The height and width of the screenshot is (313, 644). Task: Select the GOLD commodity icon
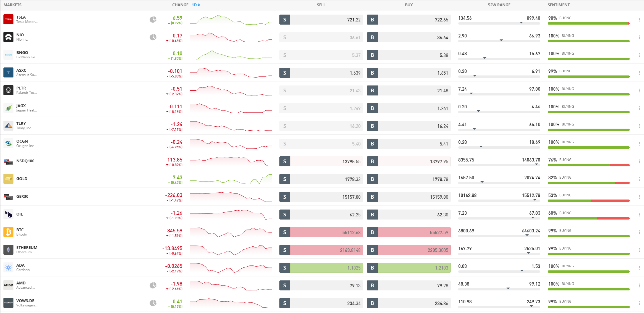point(9,179)
